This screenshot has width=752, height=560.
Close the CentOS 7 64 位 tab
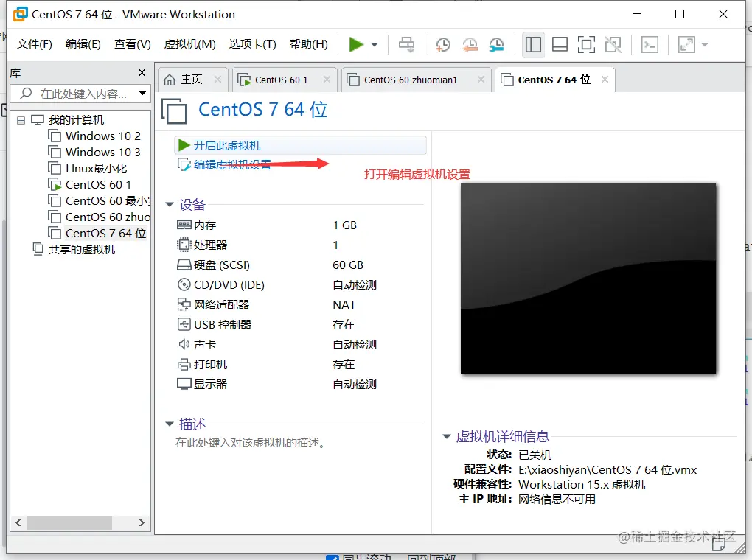(605, 79)
